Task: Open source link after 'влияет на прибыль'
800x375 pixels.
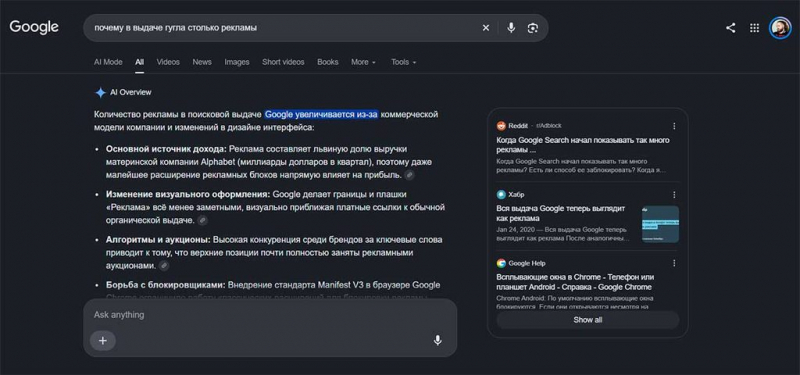Action: [409, 175]
